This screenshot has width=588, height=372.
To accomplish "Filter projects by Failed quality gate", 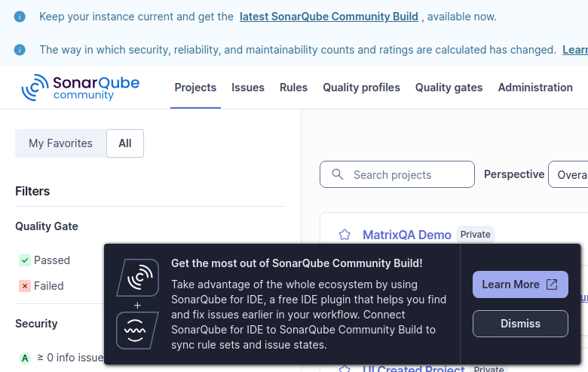I will point(41,286).
